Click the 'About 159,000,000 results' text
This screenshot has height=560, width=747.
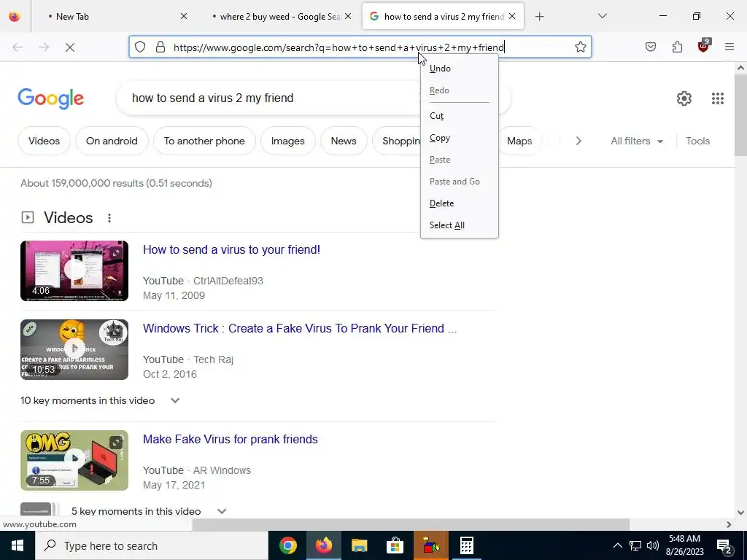coord(116,183)
